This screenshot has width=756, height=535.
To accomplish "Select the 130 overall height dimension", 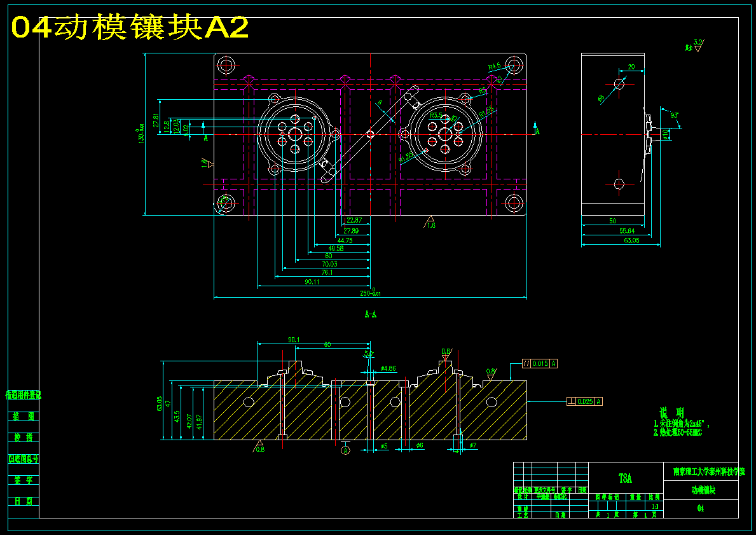I will coord(141,134).
